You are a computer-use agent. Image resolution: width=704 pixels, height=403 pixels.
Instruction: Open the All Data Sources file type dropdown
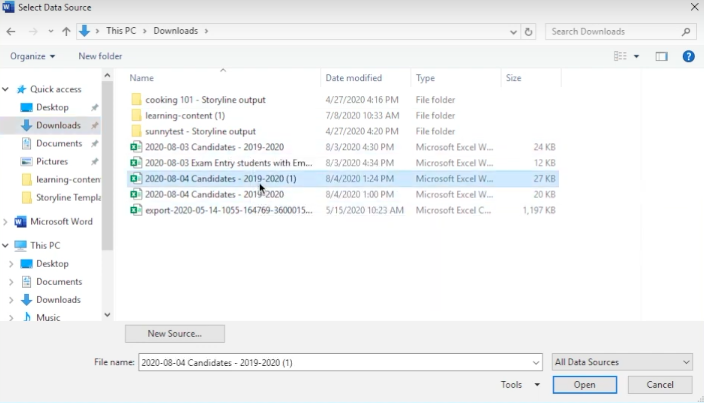coord(622,362)
